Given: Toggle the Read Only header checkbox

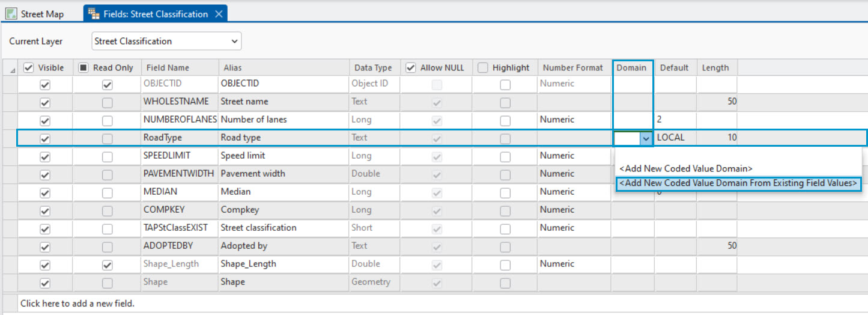Looking at the screenshot, I should tap(83, 68).
